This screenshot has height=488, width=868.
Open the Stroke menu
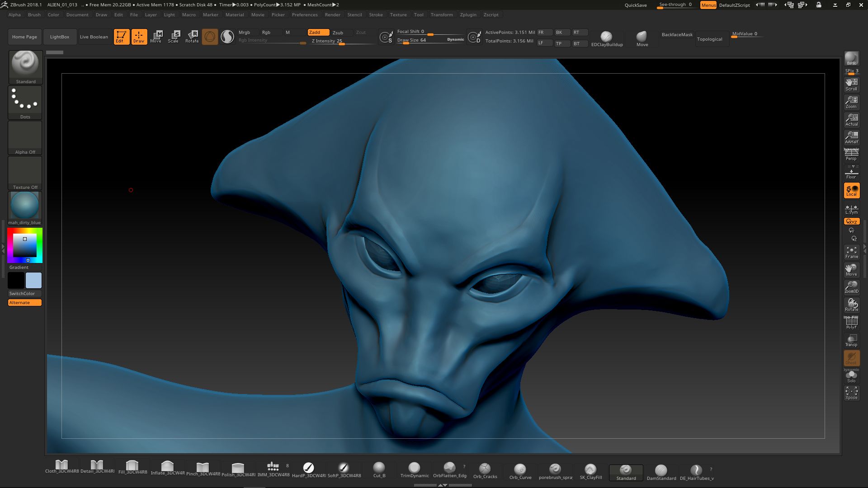click(376, 15)
